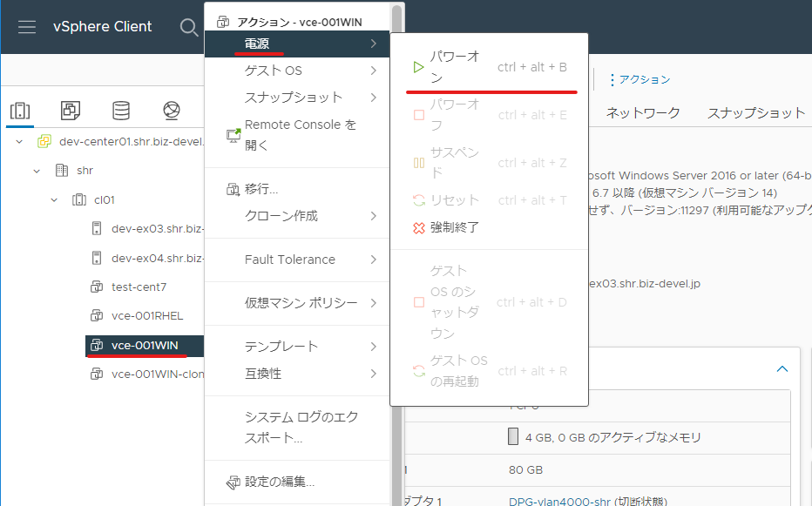Switch to Hosts and Clusters inventory view
Image resolution: width=812 pixels, height=506 pixels.
pyautogui.click(x=20, y=111)
